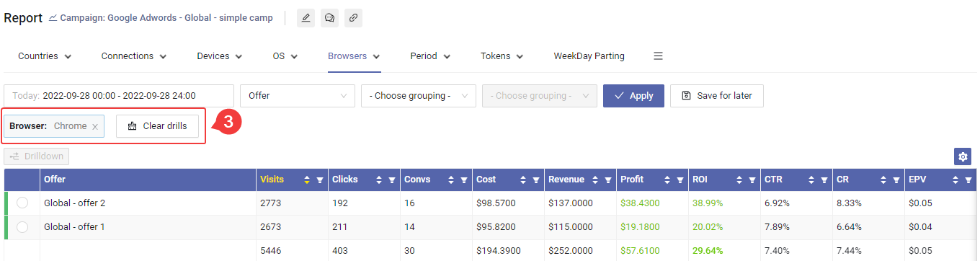Click the Clear drills button
The height and width of the screenshot is (261, 980).
[x=157, y=126]
